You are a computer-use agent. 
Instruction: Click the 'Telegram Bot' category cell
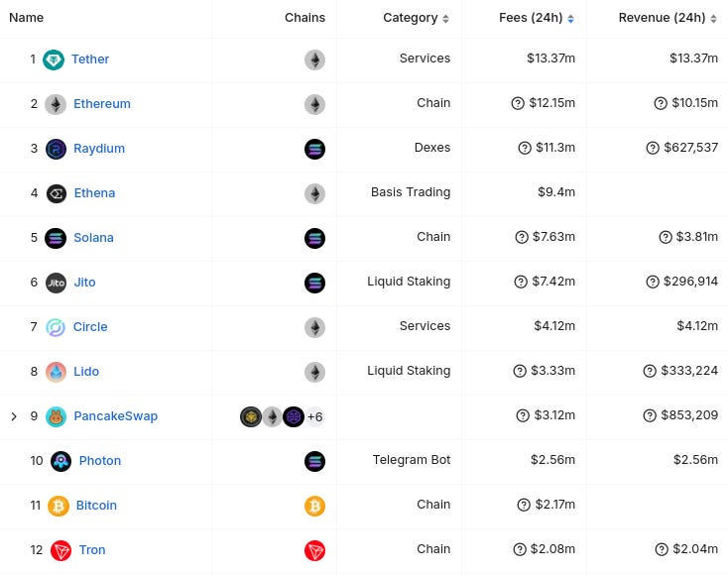pos(412,459)
